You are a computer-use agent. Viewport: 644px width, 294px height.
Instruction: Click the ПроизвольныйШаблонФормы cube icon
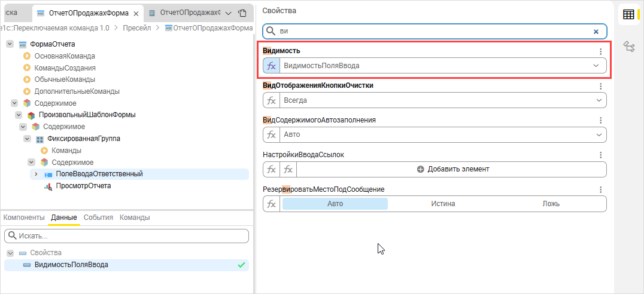click(31, 115)
